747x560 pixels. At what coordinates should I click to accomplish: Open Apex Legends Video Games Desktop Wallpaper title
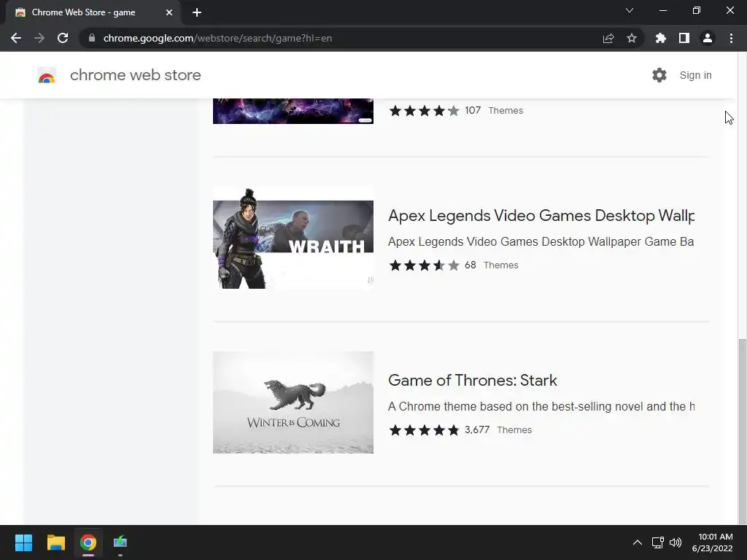tap(541, 216)
